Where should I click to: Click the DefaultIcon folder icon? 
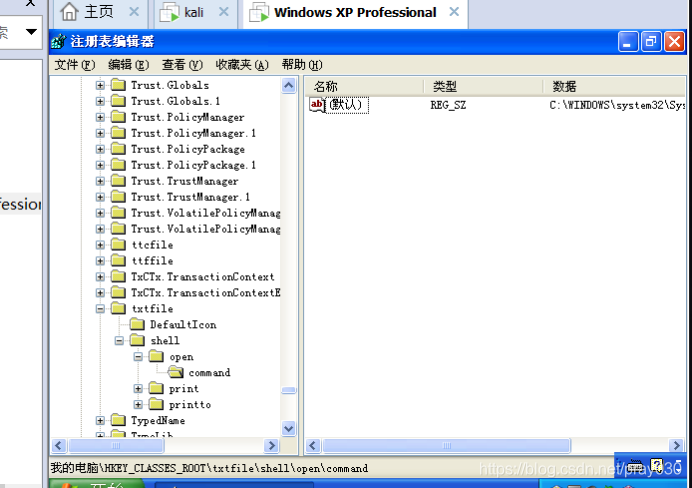click(x=137, y=325)
